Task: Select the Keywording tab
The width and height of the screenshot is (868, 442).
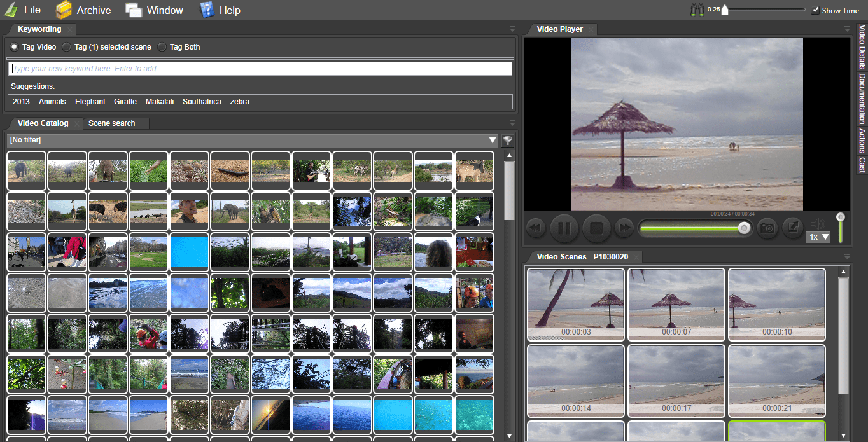Action: click(x=39, y=29)
